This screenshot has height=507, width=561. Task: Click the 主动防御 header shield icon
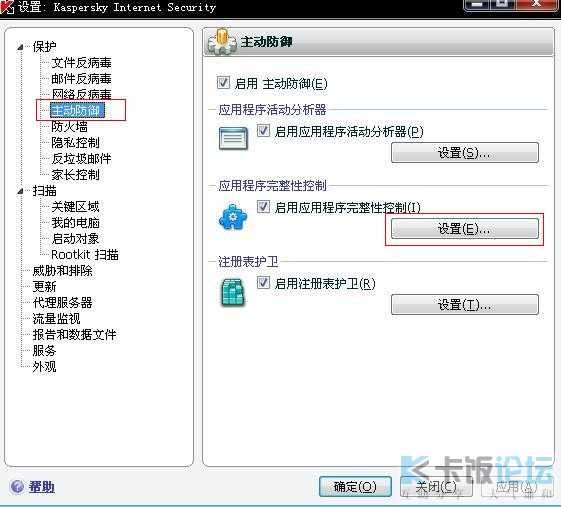coord(222,42)
